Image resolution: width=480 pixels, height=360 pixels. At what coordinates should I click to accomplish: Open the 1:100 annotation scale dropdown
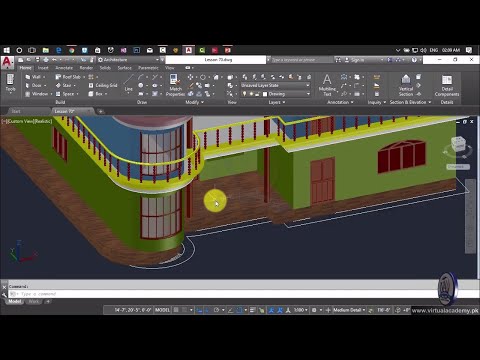pyautogui.click(x=300, y=310)
